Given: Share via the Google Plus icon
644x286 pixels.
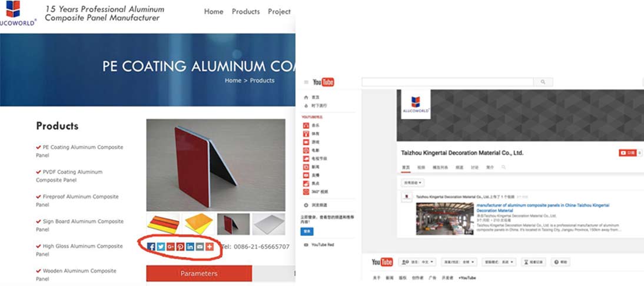Looking at the screenshot, I should [171, 247].
